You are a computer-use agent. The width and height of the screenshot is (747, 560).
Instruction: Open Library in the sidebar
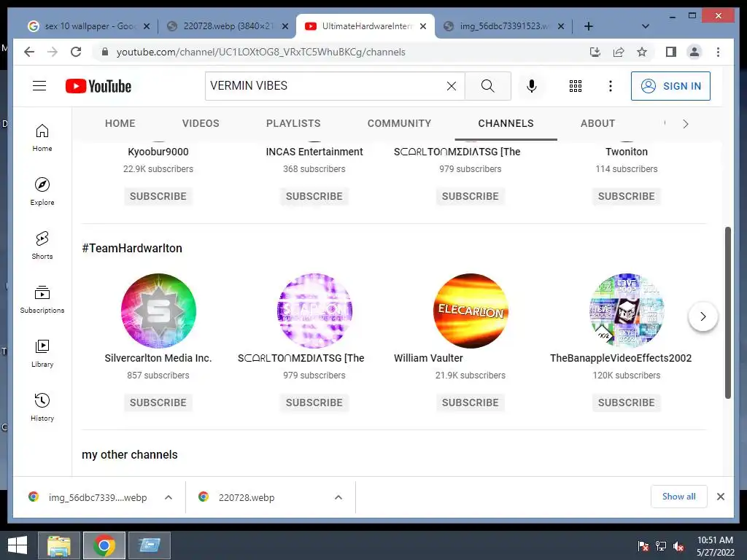pos(42,353)
